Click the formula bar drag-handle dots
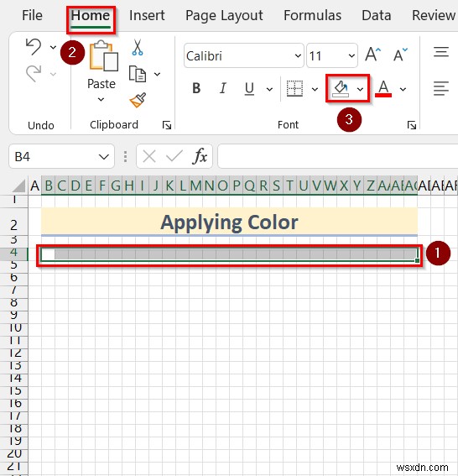This screenshot has width=458, height=476. pos(125,157)
